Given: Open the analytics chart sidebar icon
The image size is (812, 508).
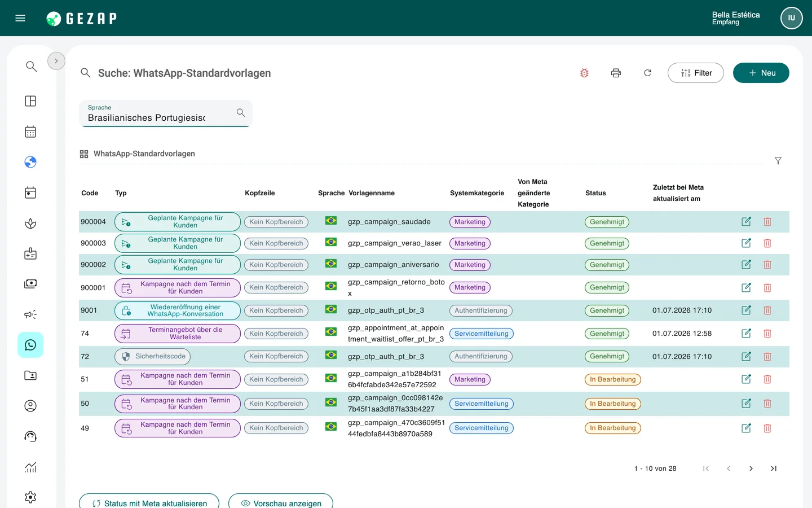Looking at the screenshot, I should 30,467.
